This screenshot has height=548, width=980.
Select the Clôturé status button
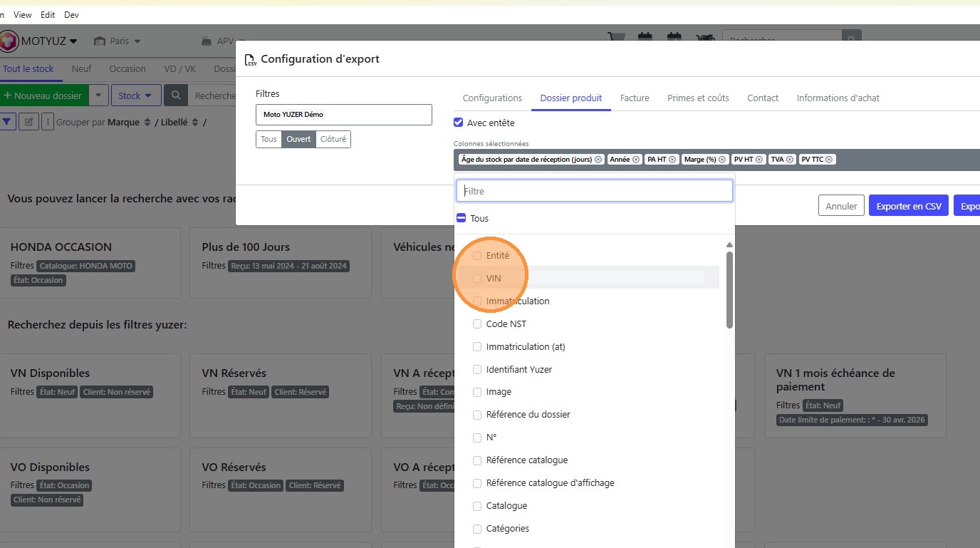tap(333, 139)
